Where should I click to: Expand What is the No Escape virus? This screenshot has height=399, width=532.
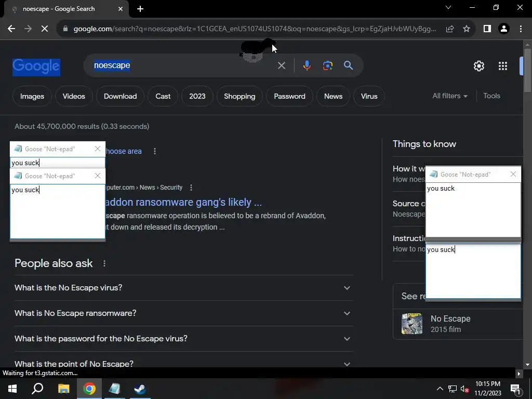[184, 288]
